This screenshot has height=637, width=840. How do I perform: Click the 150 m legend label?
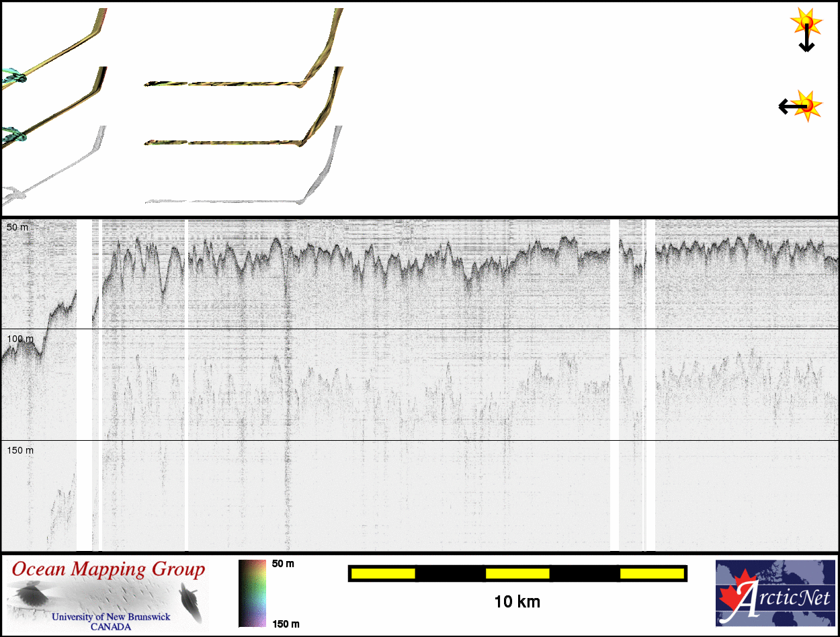pos(285,624)
